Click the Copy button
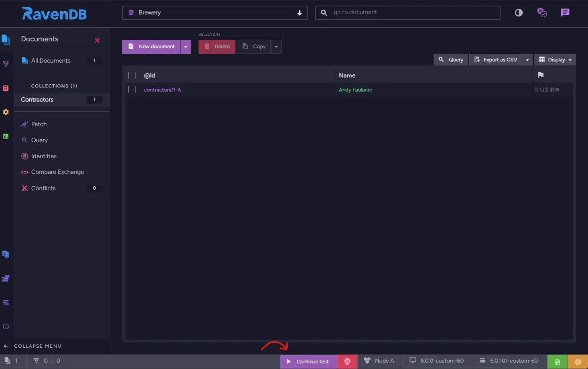Image resolution: width=588 pixels, height=369 pixels. pyautogui.click(x=254, y=47)
